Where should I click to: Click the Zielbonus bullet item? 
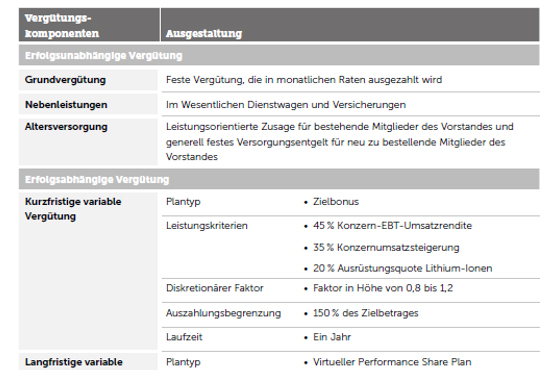[x=336, y=202]
